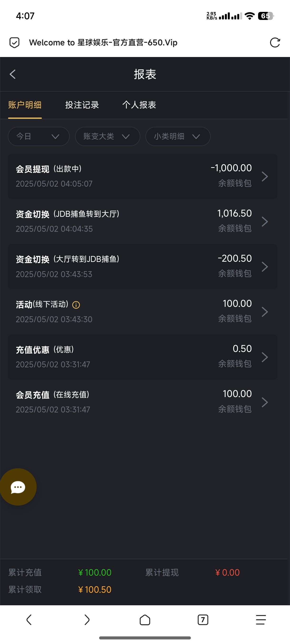This screenshot has height=644, width=290.
Task: Navigate forward using the browser's bottom forward arrow
Action: (87, 620)
